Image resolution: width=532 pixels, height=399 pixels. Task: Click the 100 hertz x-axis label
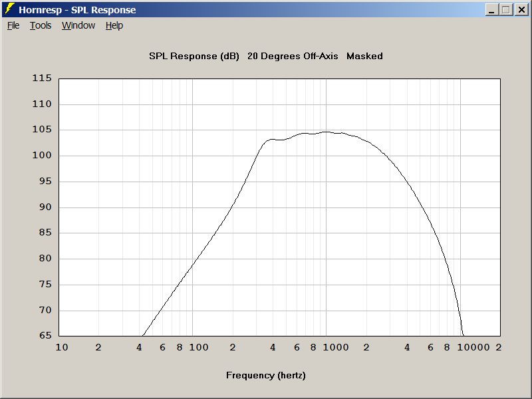coord(199,347)
